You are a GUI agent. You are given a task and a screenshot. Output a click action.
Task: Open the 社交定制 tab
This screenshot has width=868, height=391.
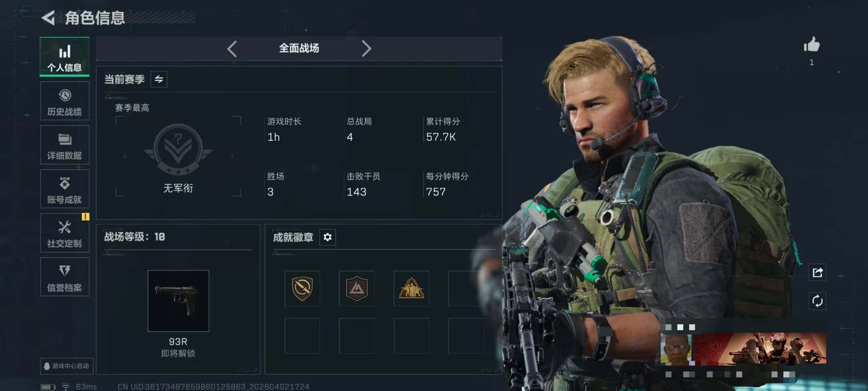65,233
